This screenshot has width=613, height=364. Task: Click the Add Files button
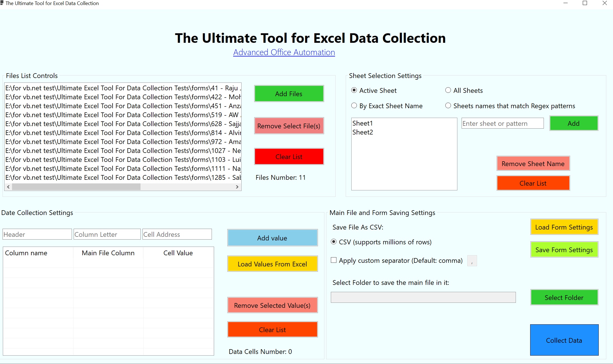(289, 94)
